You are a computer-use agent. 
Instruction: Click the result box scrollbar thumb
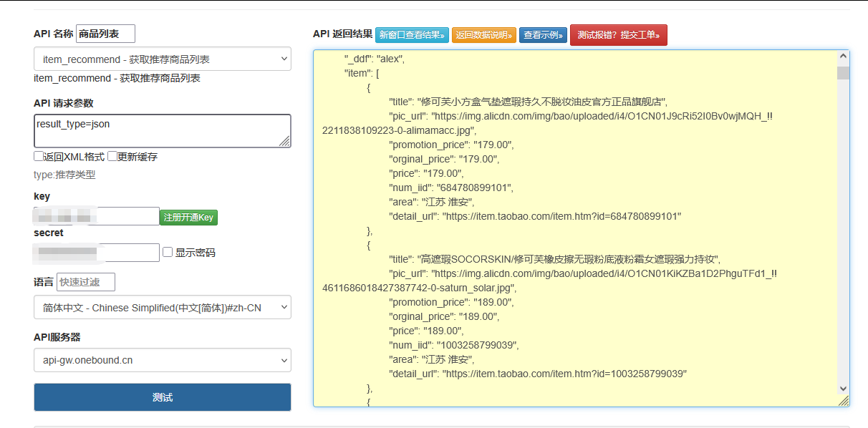pos(844,72)
